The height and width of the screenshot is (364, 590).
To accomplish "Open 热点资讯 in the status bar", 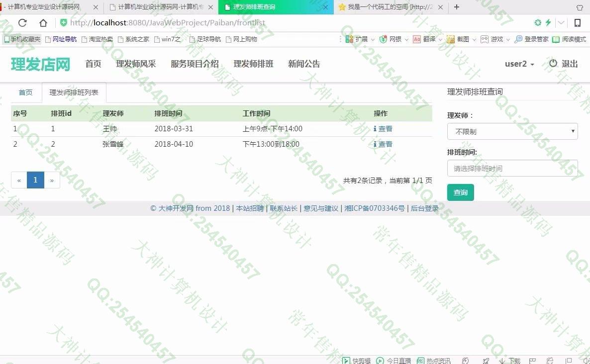I will pyautogui.click(x=433, y=361).
